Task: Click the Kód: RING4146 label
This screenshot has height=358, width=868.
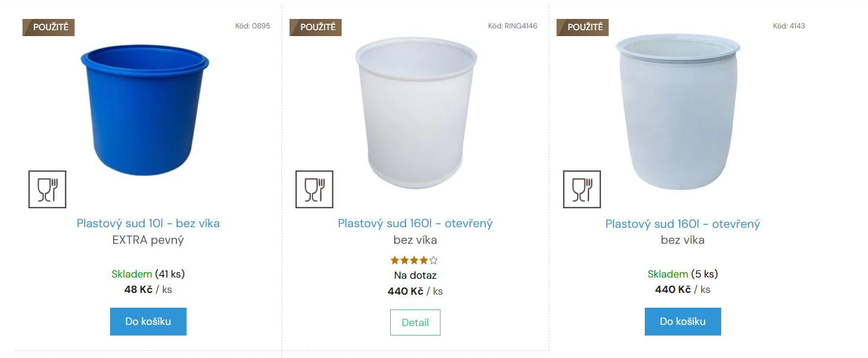Action: tap(513, 26)
